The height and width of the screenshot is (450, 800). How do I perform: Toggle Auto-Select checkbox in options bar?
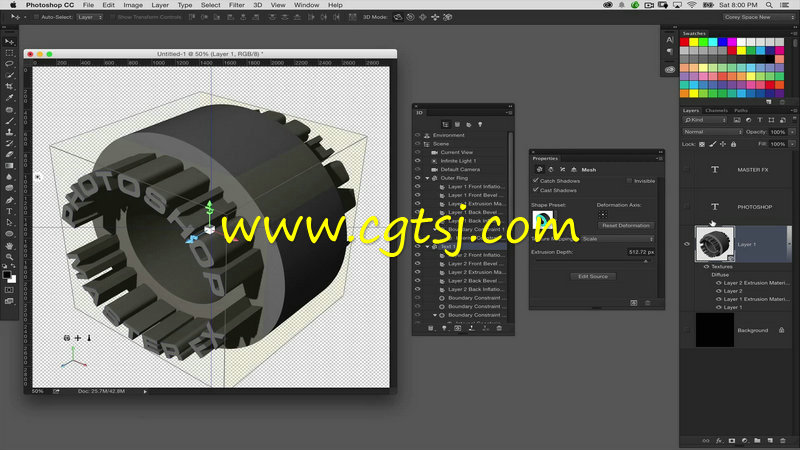click(36, 17)
